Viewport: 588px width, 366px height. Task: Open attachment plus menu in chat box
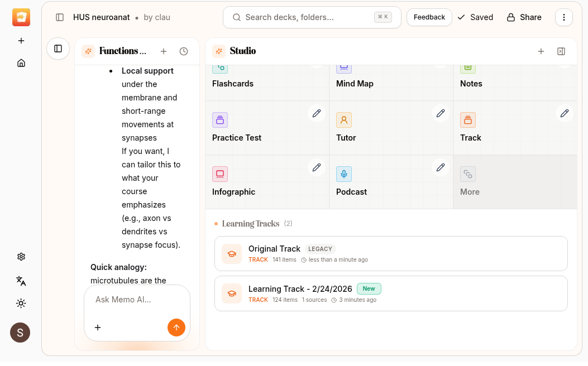98,328
